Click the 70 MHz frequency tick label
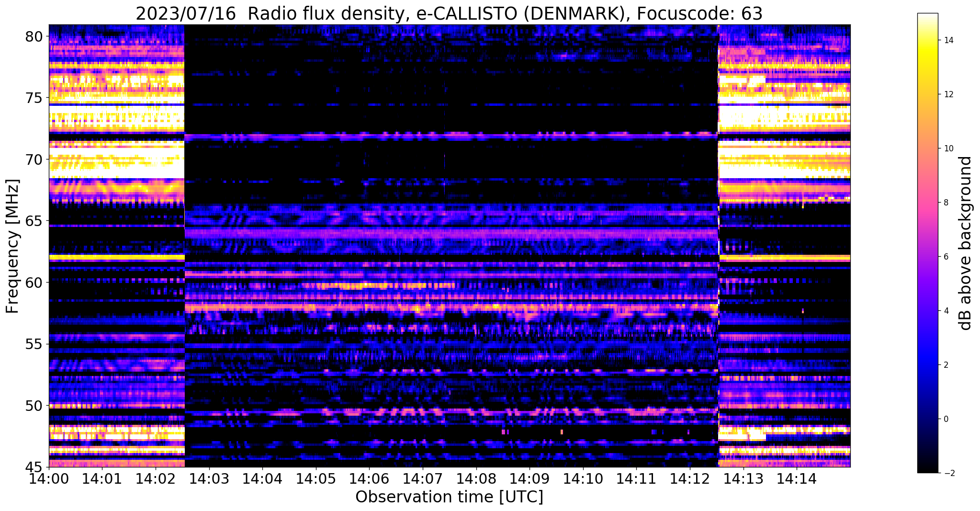 pos(34,159)
